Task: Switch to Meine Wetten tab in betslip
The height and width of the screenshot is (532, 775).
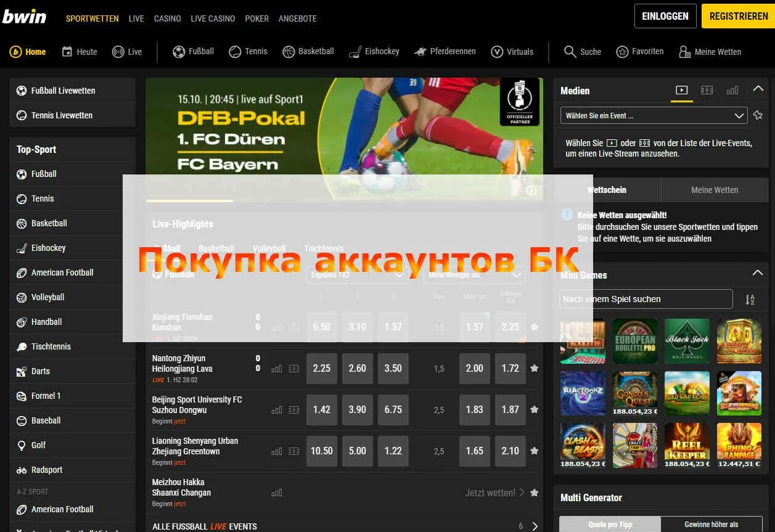Action: coord(715,190)
